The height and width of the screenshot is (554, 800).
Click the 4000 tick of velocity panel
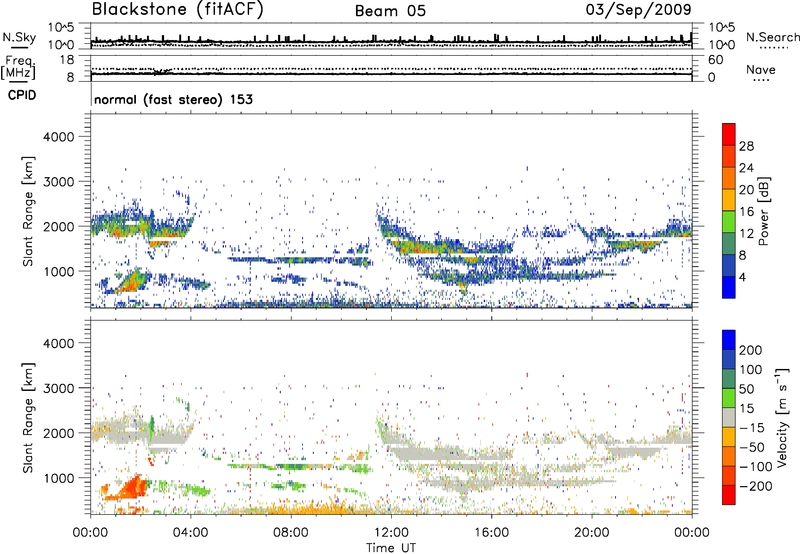click(x=58, y=343)
